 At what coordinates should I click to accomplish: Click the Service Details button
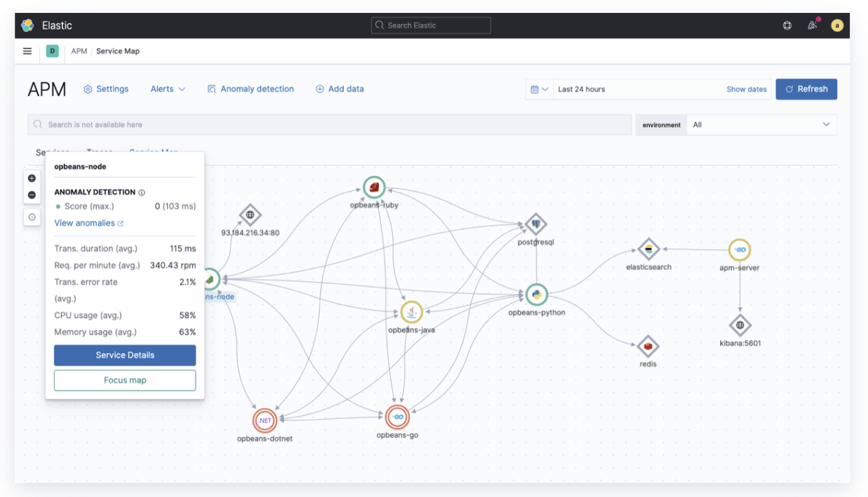(125, 355)
